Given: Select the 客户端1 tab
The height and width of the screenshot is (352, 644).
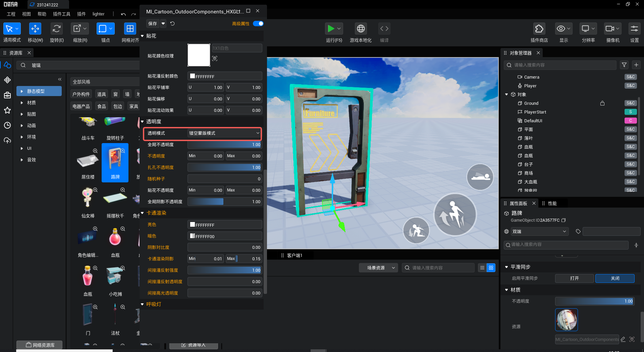Looking at the screenshot, I should 294,256.
